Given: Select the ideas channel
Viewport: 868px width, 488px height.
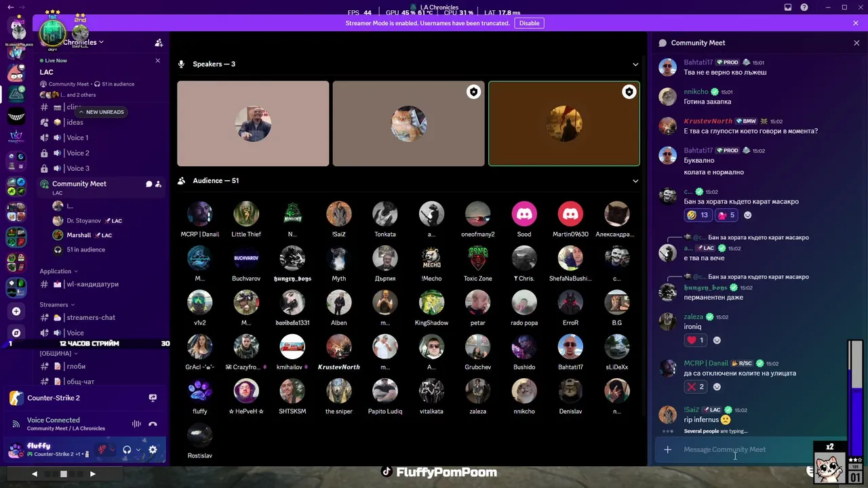Looking at the screenshot, I should 101,122.
